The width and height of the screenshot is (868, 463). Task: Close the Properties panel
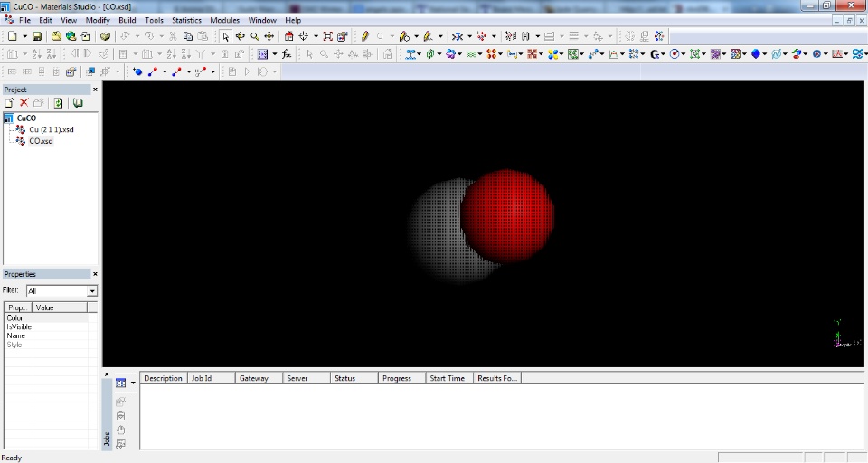tap(95, 274)
